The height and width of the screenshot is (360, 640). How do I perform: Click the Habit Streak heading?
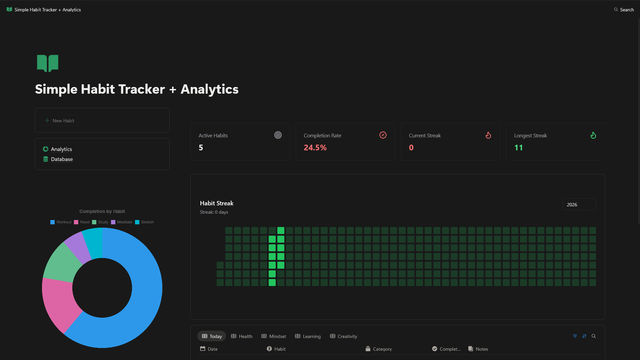(216, 203)
